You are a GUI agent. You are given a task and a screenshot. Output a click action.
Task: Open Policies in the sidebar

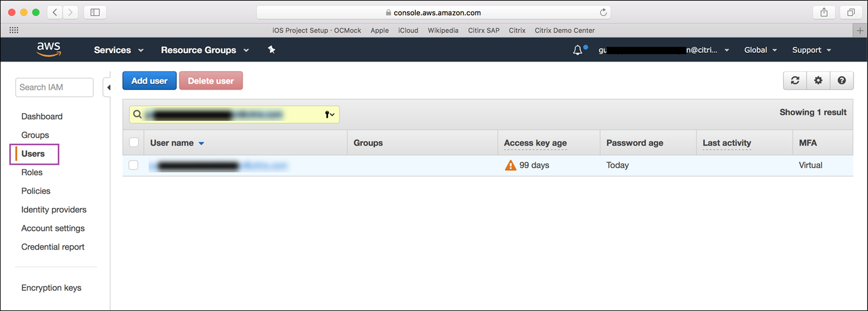point(36,191)
